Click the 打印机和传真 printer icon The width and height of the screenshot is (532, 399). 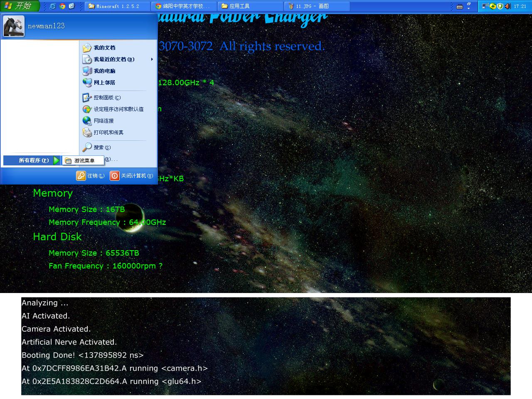click(x=87, y=133)
